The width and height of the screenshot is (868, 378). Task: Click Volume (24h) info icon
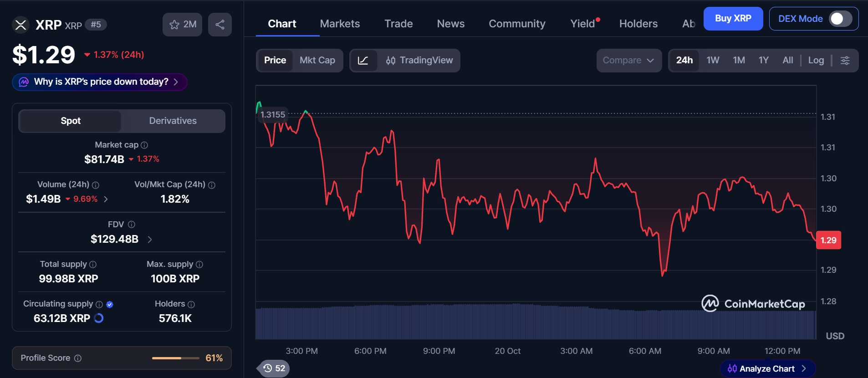pyautogui.click(x=96, y=185)
